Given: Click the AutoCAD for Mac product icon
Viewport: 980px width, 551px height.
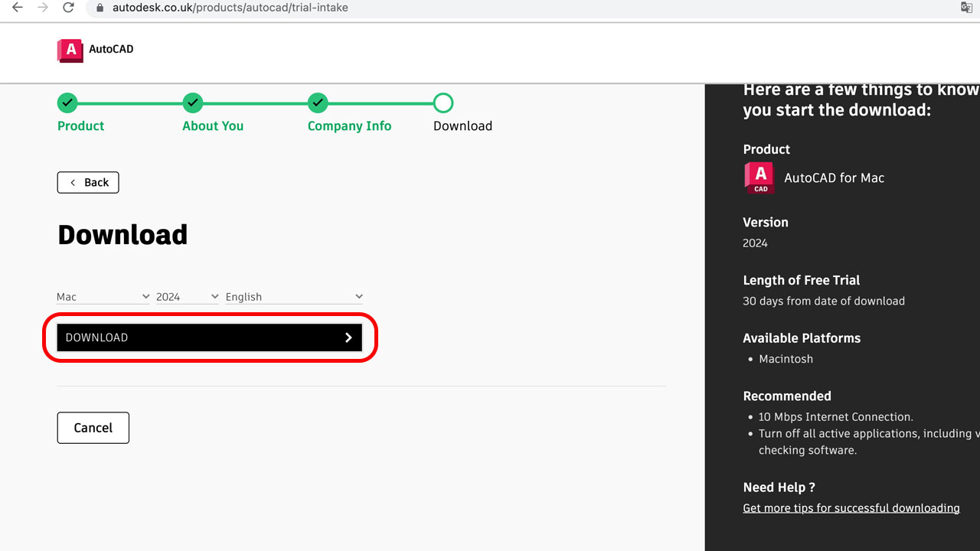Looking at the screenshot, I should (759, 178).
